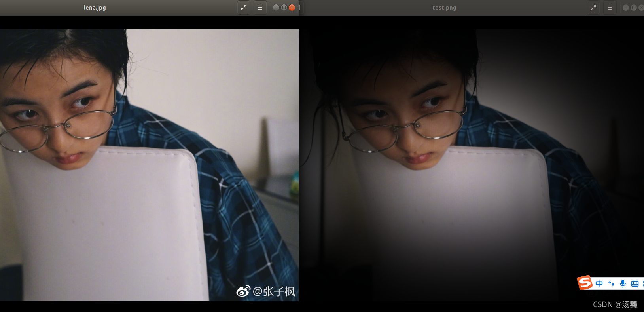Image resolution: width=644 pixels, height=312 pixels.
Task: Toggle Chinese/English mode on the Sogou bar
Action: point(599,283)
